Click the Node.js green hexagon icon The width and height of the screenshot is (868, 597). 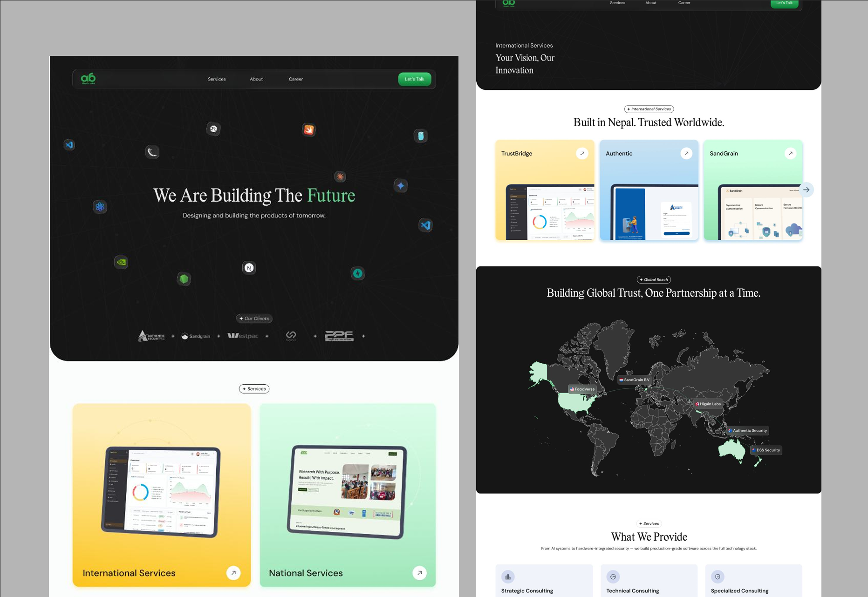pyautogui.click(x=184, y=279)
